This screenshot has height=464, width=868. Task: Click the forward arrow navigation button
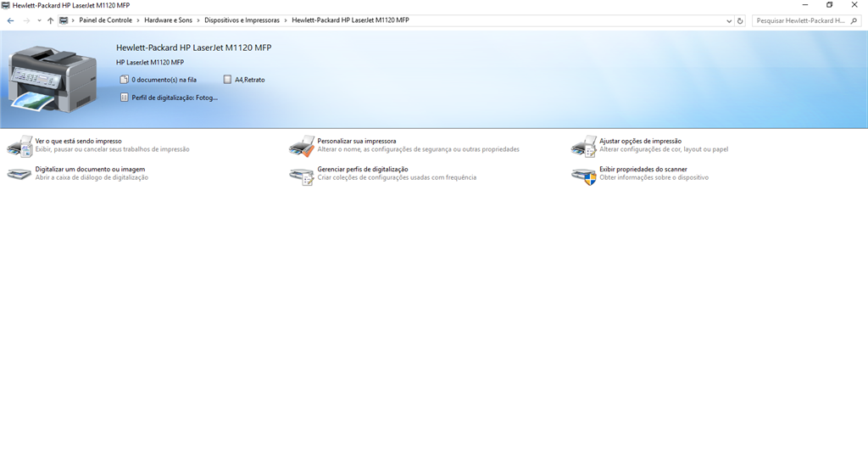tap(26, 20)
